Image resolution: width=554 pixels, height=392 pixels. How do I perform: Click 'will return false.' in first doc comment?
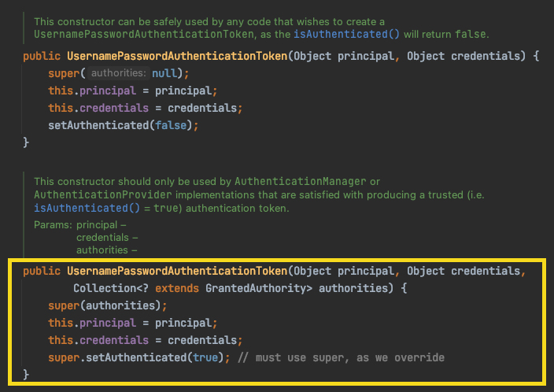(x=447, y=35)
